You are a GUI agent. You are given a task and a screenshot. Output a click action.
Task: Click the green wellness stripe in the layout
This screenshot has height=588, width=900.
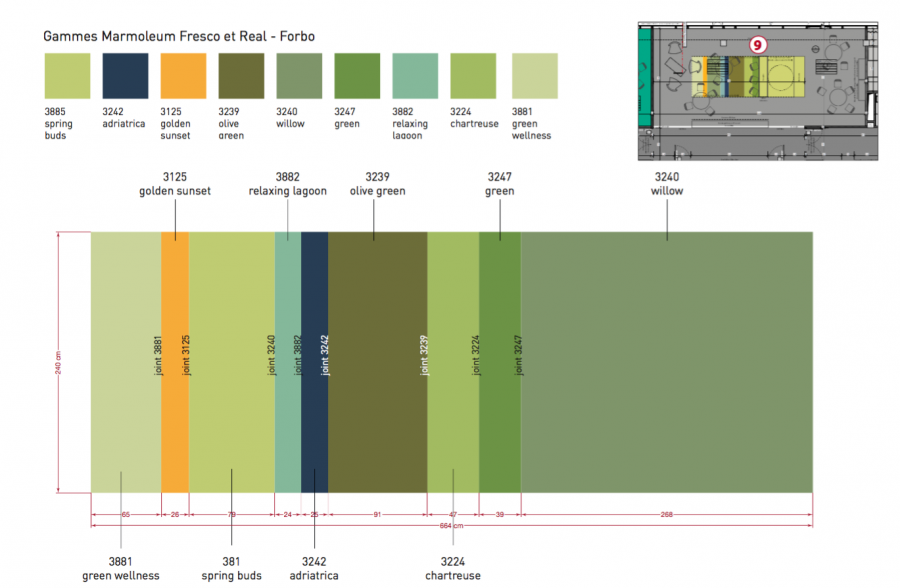[126, 362]
